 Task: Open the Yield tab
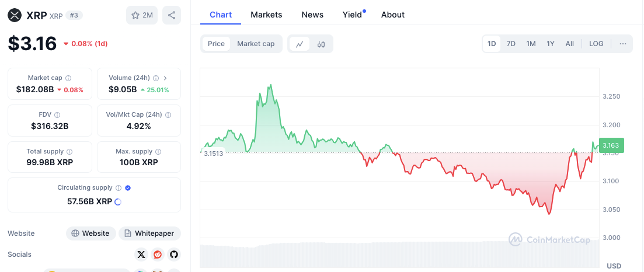[x=353, y=15]
